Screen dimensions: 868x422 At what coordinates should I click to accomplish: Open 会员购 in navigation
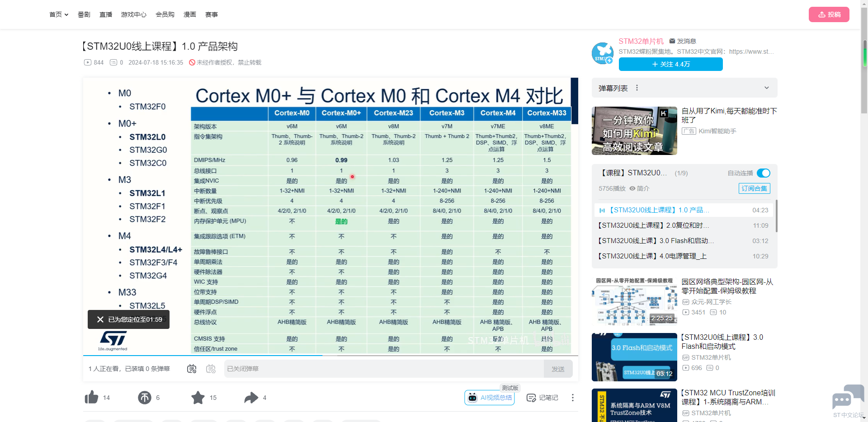[x=165, y=14]
